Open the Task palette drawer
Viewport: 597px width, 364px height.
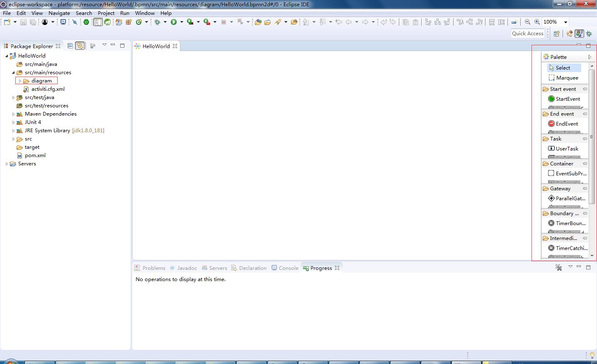click(565, 138)
